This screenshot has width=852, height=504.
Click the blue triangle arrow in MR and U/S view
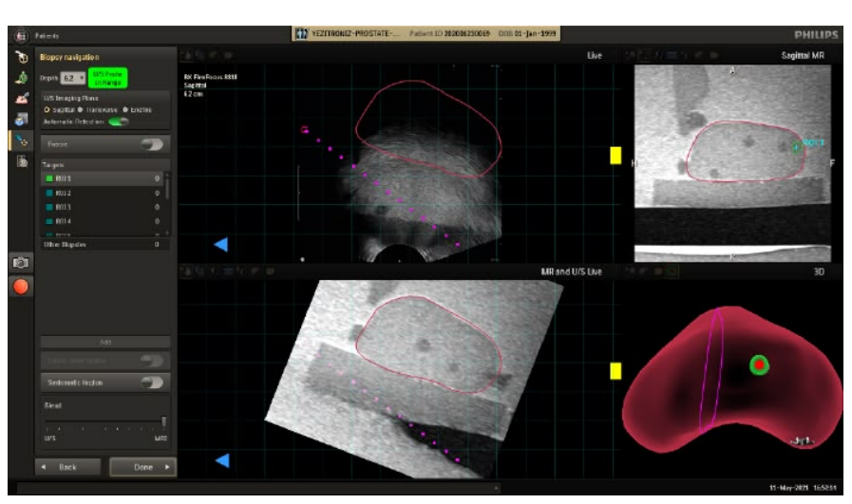[x=222, y=460]
